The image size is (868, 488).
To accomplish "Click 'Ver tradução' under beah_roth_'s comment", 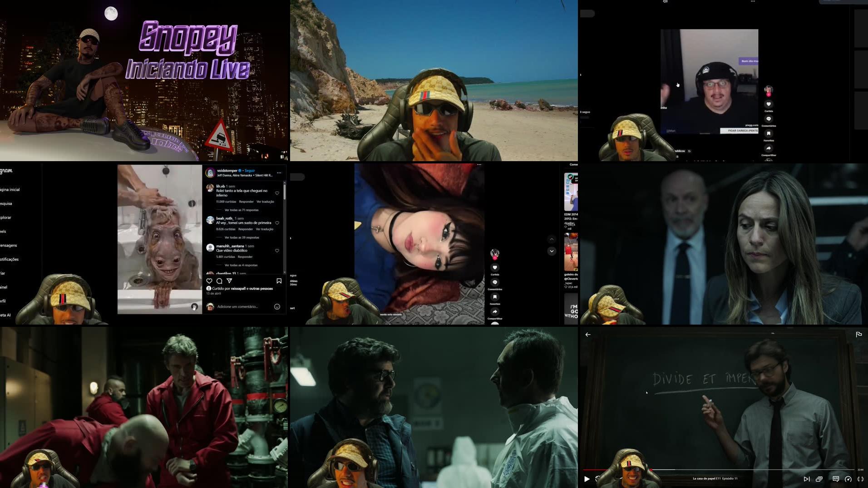I will click(264, 229).
